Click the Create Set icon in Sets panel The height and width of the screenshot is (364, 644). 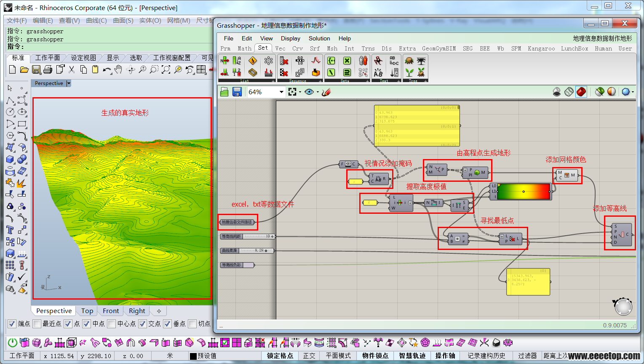[331, 61]
